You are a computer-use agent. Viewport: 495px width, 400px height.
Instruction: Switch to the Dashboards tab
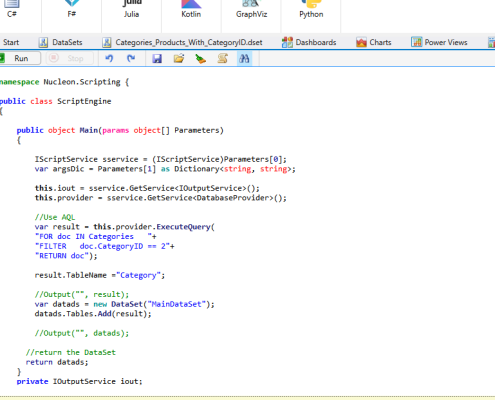pos(309,42)
